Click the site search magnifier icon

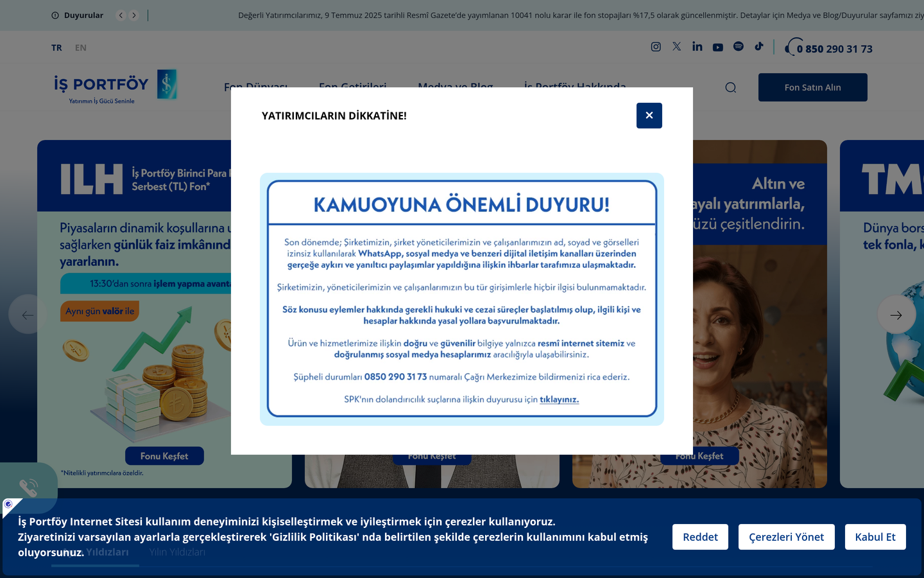click(x=730, y=87)
